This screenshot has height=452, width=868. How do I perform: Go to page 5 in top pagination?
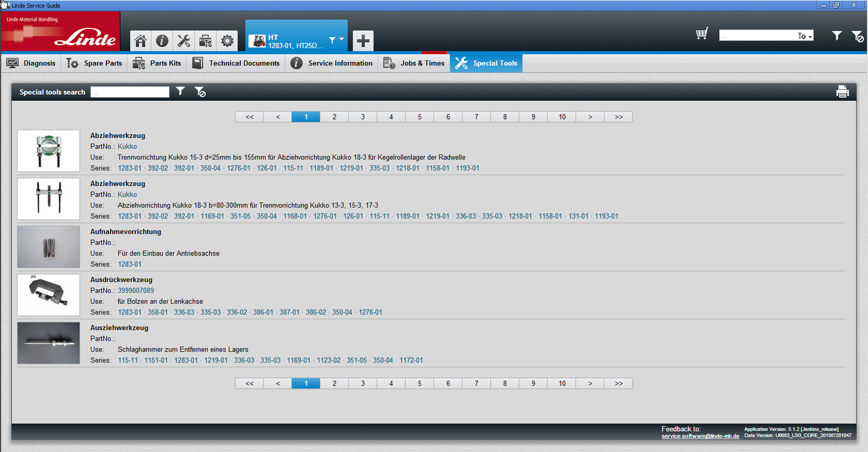click(x=420, y=117)
